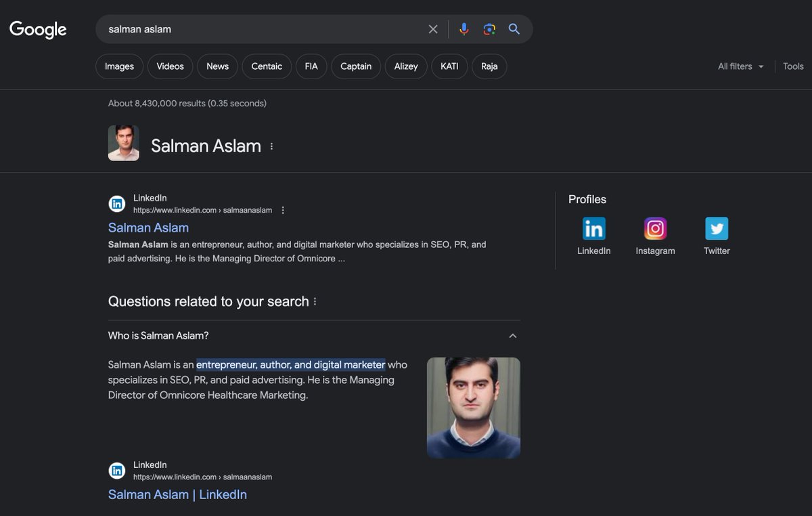The width and height of the screenshot is (812, 516).
Task: Click the Instagram label under Profiles
Action: tap(655, 251)
